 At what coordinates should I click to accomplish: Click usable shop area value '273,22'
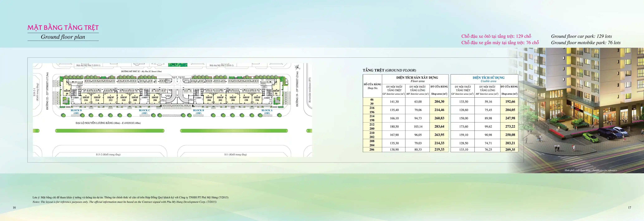510,126
